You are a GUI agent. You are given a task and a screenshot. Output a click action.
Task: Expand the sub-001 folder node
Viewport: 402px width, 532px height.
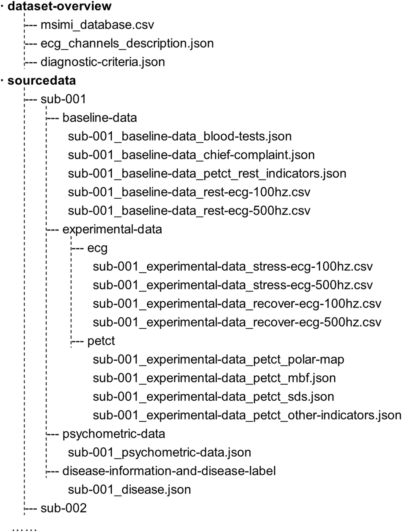63,99
